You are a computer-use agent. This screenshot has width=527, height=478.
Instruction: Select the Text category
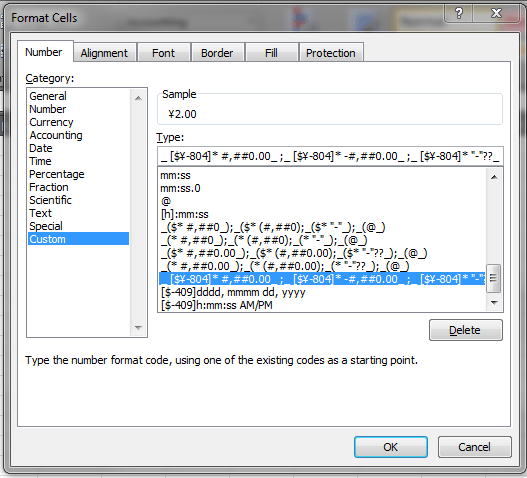coord(78,213)
